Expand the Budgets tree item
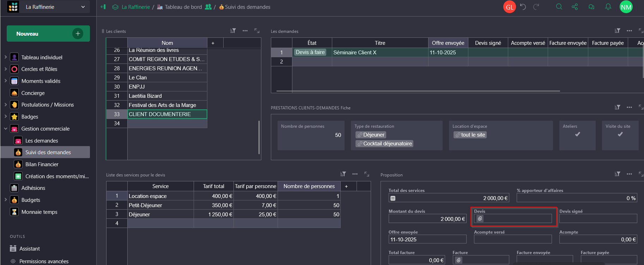This screenshot has height=265, width=644. click(x=6, y=200)
